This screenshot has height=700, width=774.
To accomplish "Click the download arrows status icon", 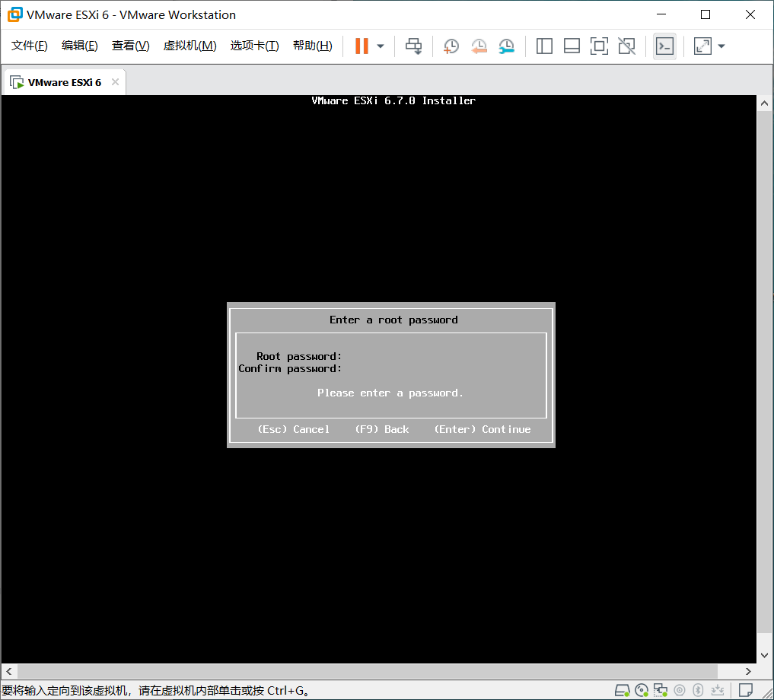I will (717, 690).
